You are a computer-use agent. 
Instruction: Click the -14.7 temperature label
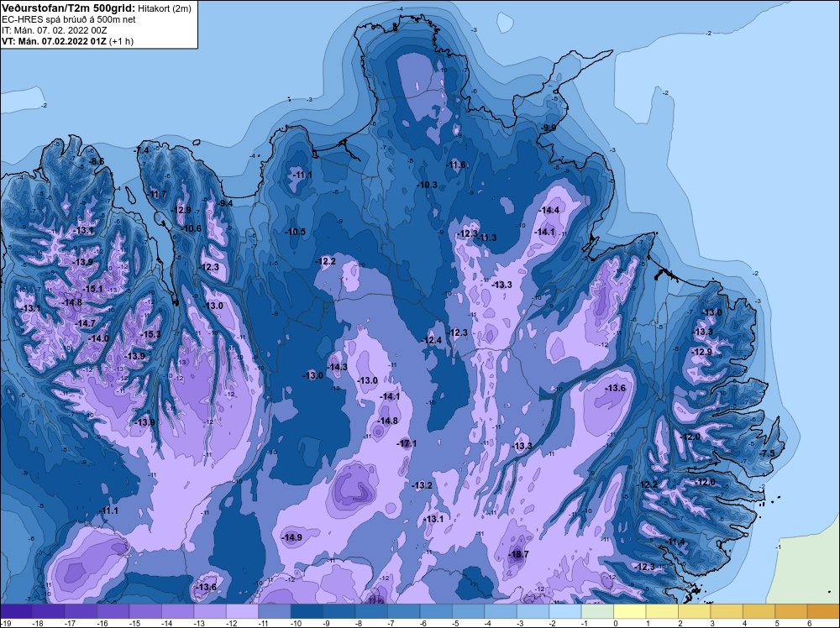(x=85, y=323)
